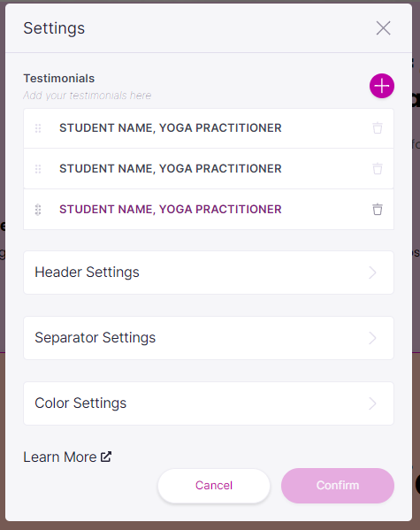Delete the second testimonial entry

tap(378, 169)
